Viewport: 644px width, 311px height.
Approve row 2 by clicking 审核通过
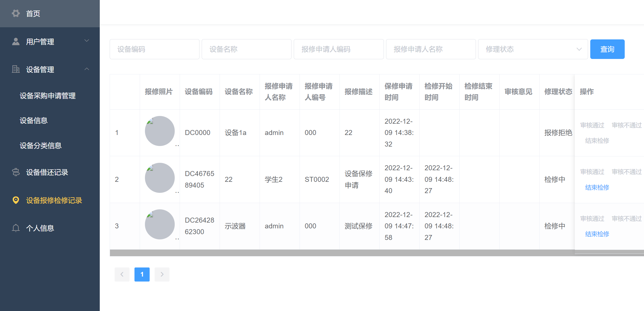592,172
